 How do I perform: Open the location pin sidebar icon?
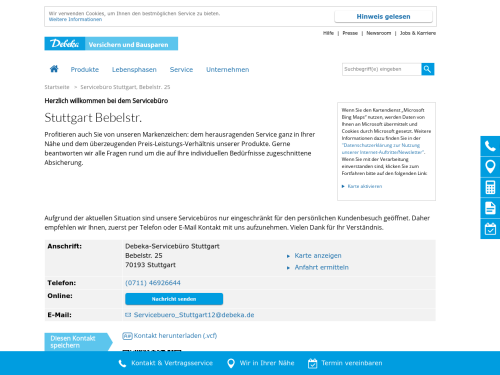(490, 167)
